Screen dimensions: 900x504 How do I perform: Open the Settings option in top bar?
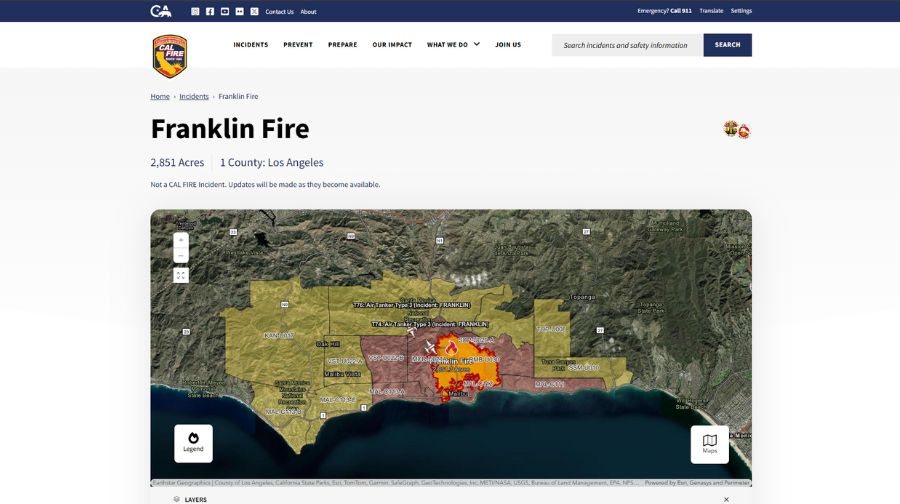(x=741, y=11)
